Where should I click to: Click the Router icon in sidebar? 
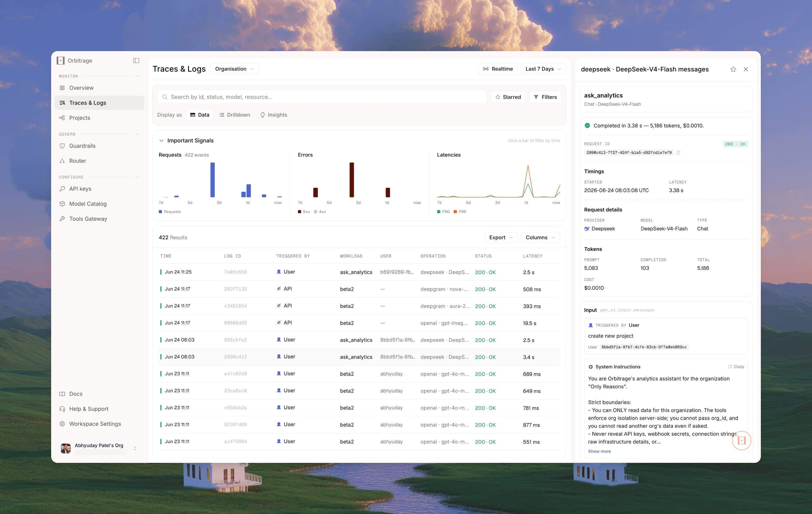point(62,161)
